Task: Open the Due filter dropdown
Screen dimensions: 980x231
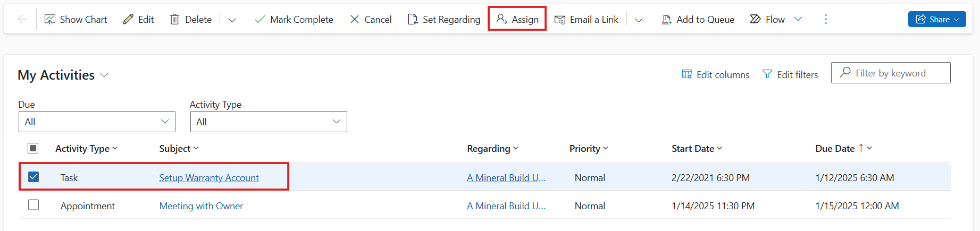Action: click(x=97, y=122)
